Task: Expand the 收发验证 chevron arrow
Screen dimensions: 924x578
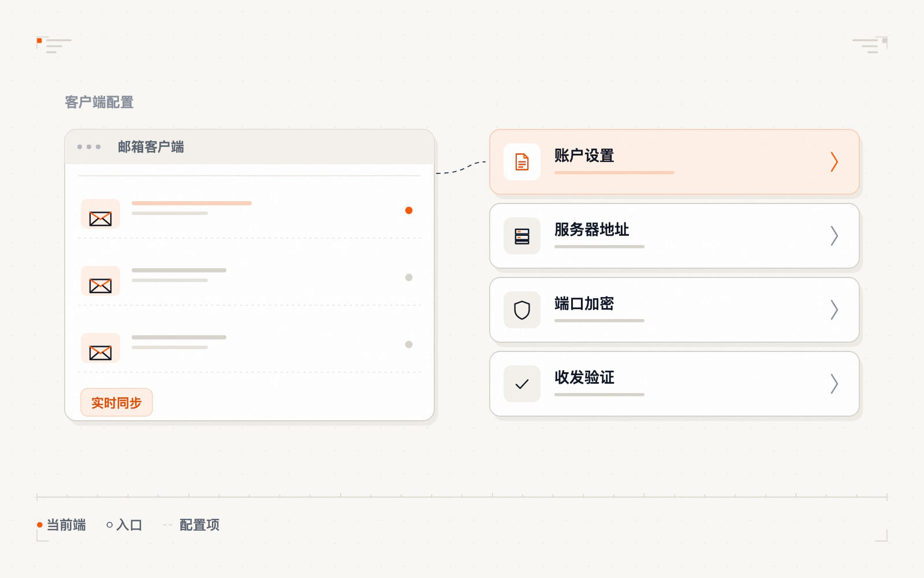Action: (834, 384)
